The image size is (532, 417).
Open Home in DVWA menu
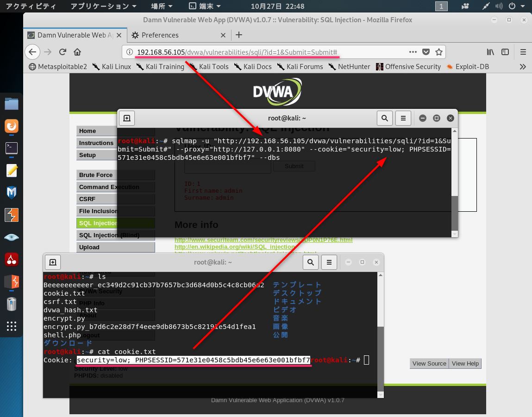115,131
